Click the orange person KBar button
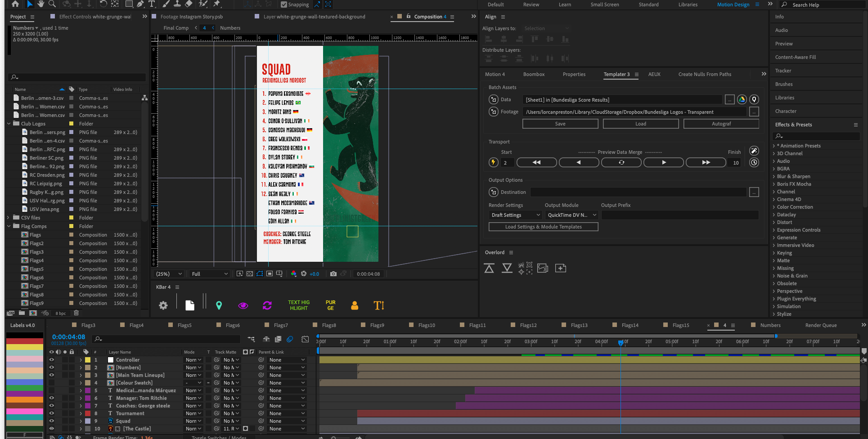868x439 pixels. click(x=355, y=305)
